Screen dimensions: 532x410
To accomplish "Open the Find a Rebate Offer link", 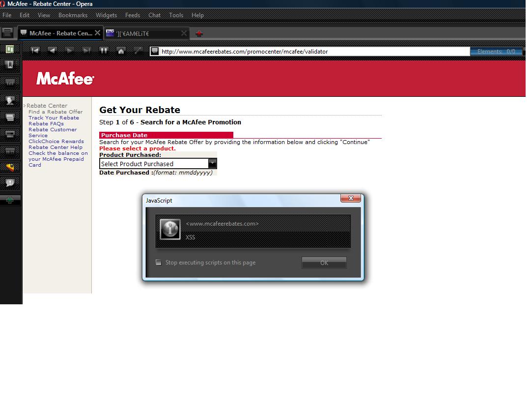I will tap(56, 112).
